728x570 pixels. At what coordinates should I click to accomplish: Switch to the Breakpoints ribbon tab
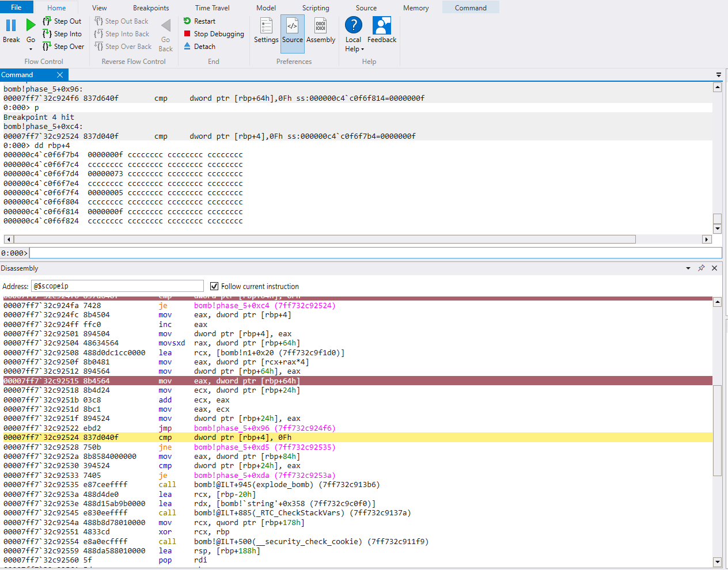pos(151,8)
